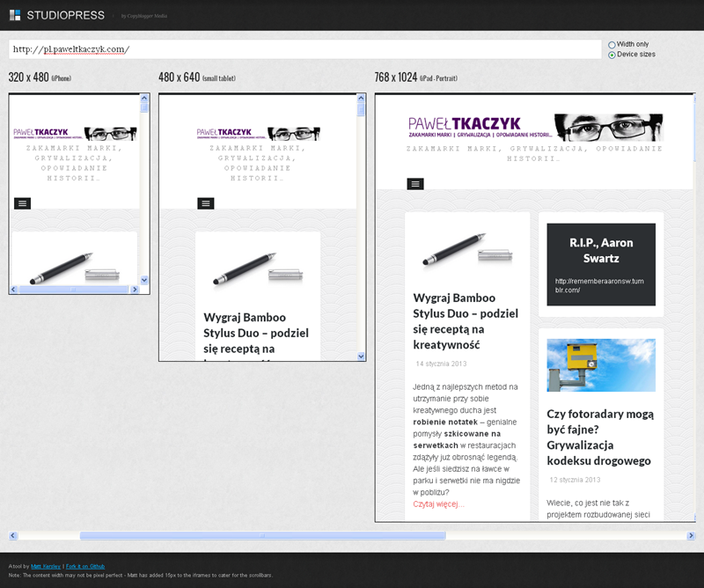Viewport: 704px width, 588px height.
Task: Click scroll-right arrow in iPhone preview
Action: [x=135, y=290]
